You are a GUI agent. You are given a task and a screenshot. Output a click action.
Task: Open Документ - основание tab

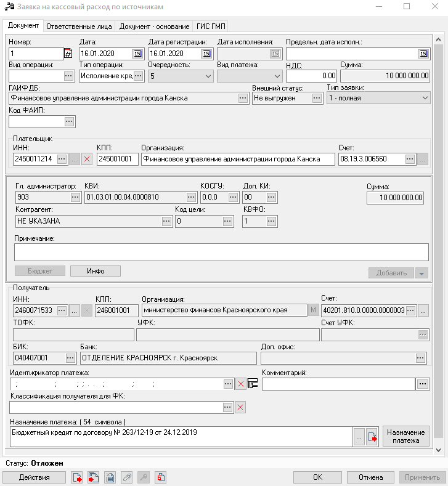point(154,26)
